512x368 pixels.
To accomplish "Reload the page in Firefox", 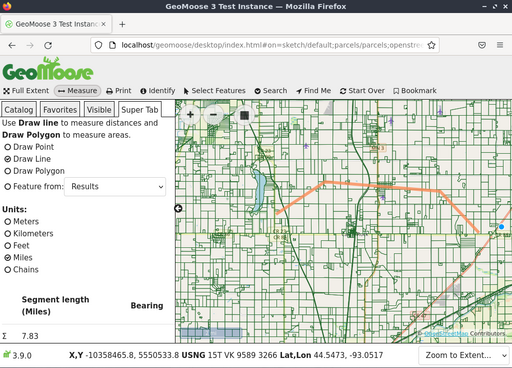I will point(48,45).
